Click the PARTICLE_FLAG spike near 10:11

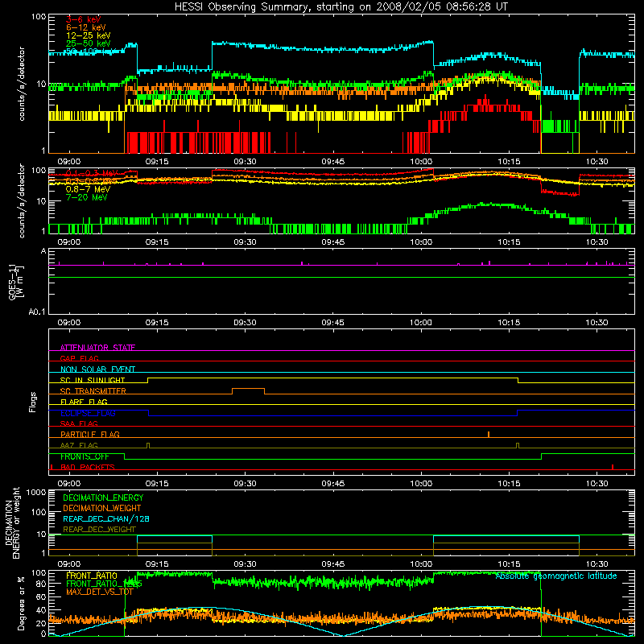(x=489, y=434)
